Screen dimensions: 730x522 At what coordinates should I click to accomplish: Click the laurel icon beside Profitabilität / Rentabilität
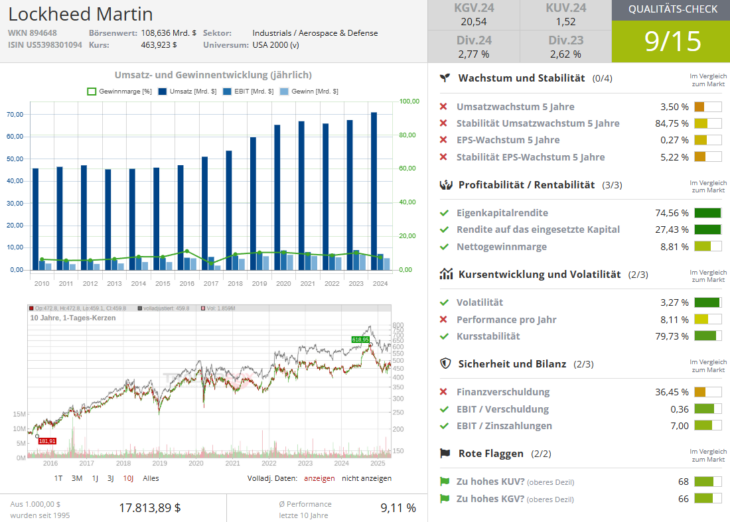click(446, 185)
